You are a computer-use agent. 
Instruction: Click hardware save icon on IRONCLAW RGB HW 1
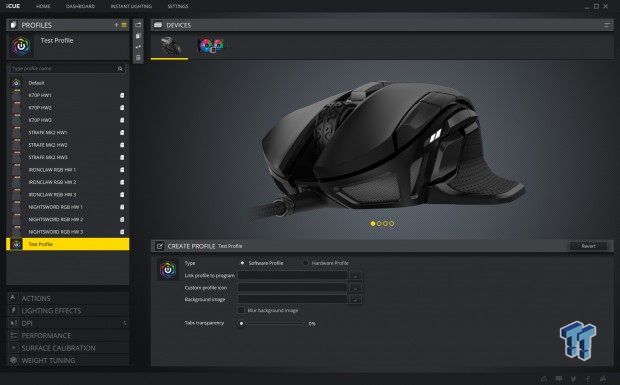(x=122, y=170)
